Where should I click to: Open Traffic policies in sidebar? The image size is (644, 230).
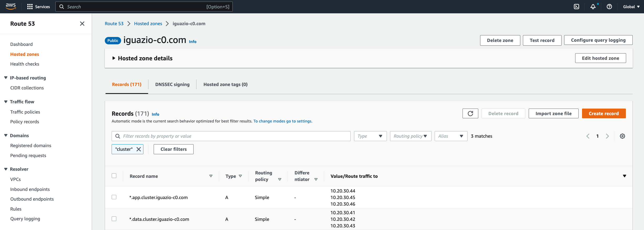click(x=25, y=112)
